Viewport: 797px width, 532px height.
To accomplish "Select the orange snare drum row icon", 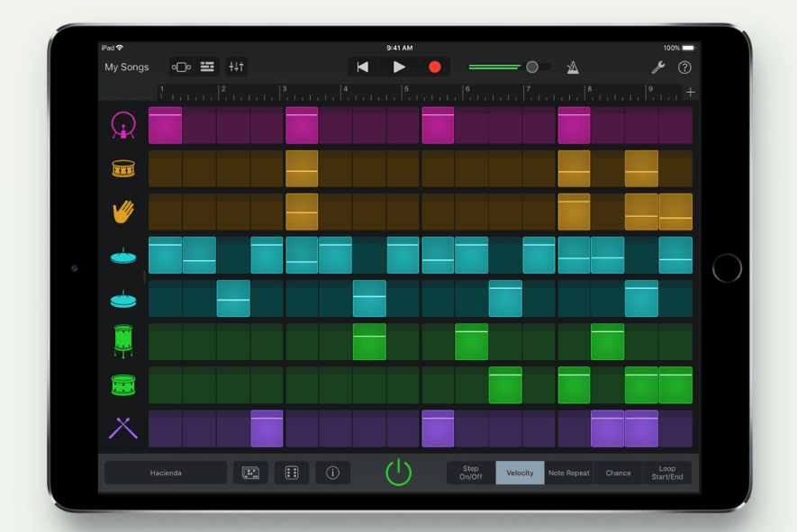I will point(123,168).
